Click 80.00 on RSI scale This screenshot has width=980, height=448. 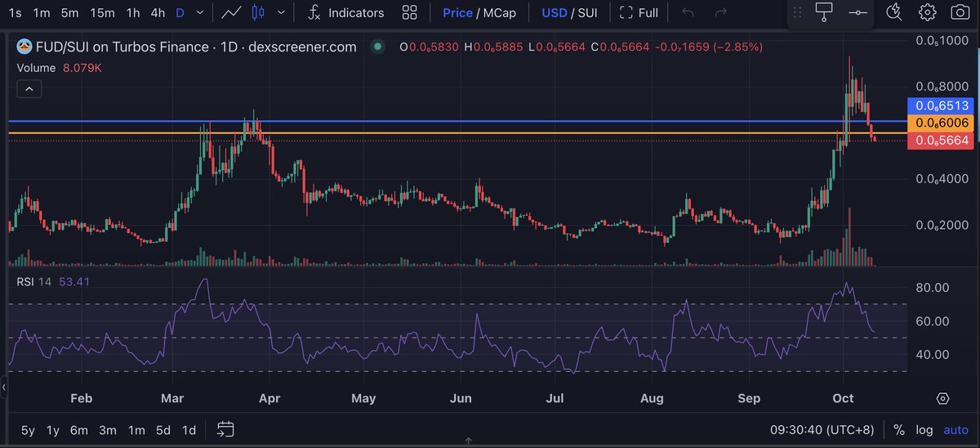932,288
